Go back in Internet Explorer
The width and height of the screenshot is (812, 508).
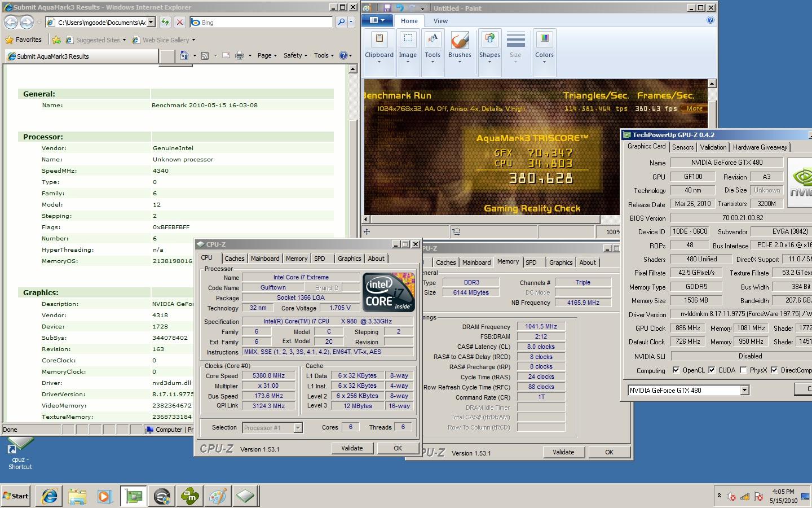11,22
